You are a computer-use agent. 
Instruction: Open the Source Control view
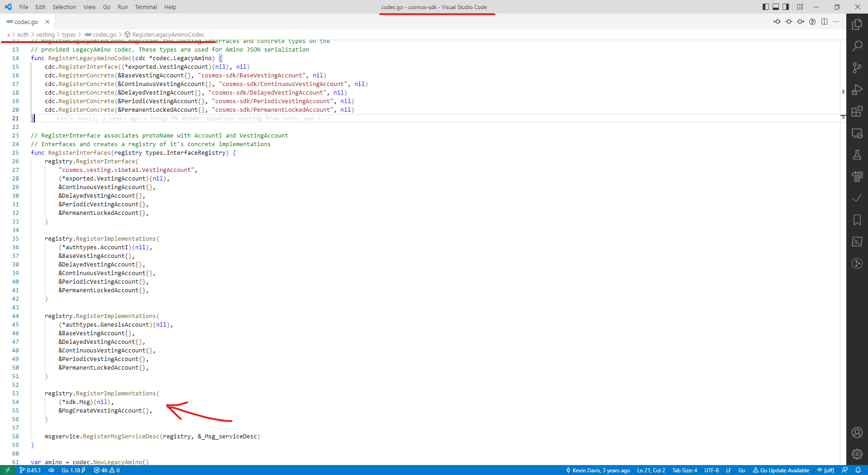[x=857, y=68]
